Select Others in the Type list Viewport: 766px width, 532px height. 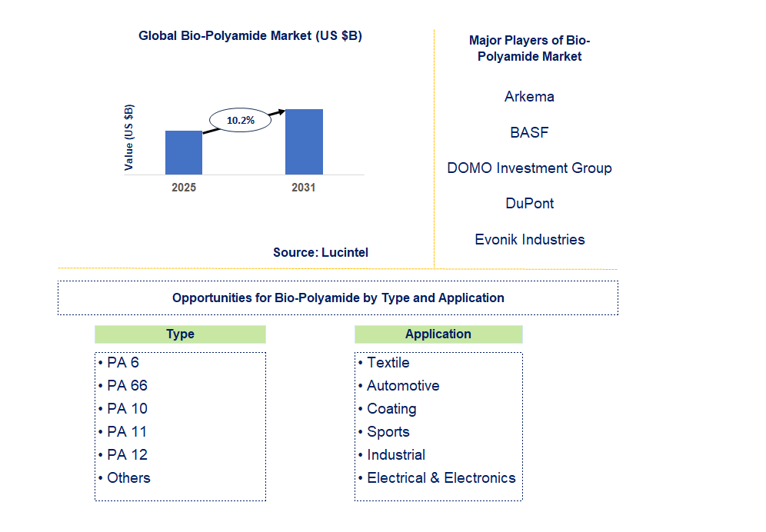coord(128,477)
